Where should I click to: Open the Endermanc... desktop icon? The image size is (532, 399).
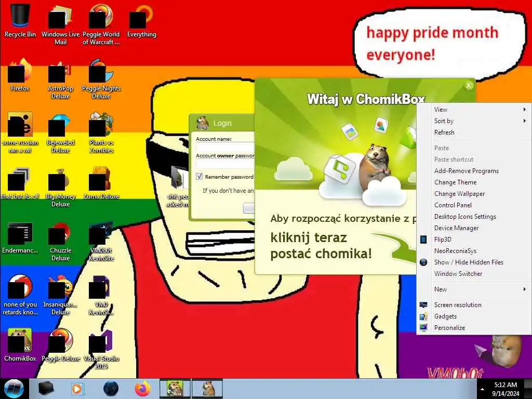coord(20,237)
